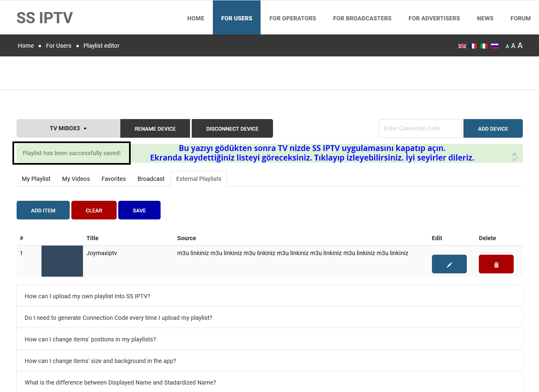This screenshot has height=392, width=539.
Task: Choose the Italian flag language icon
Action: click(x=484, y=46)
